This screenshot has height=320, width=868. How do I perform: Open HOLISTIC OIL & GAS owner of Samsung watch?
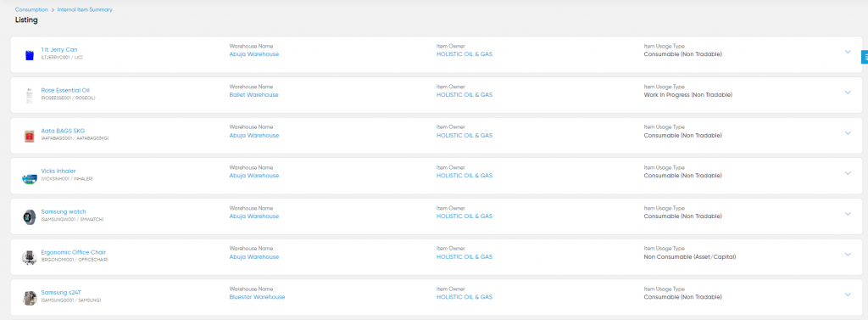[464, 216]
